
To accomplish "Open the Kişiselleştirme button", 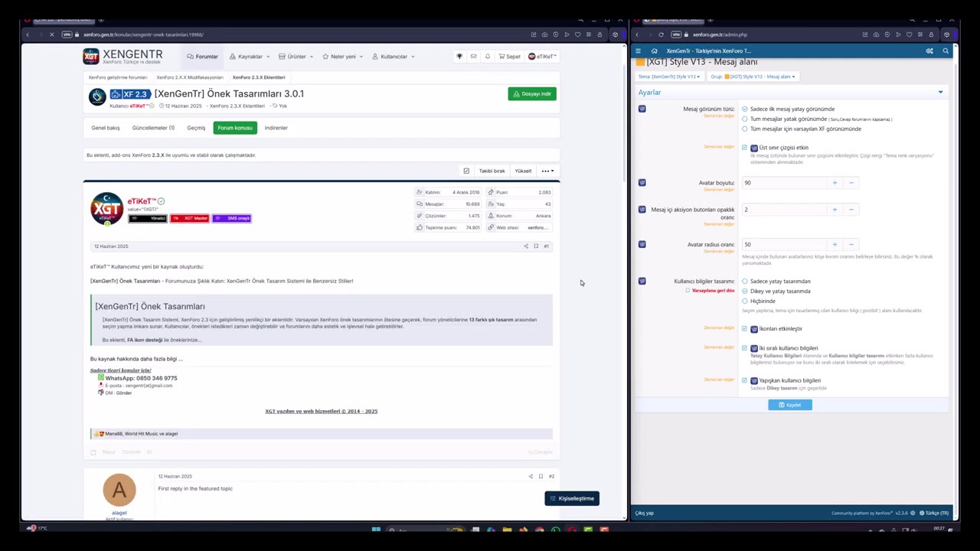I will (572, 498).
